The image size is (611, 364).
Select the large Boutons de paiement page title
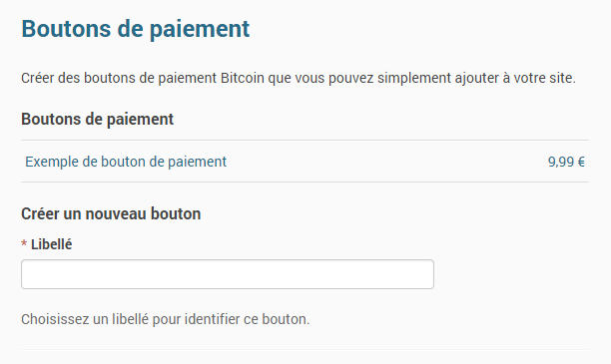pyautogui.click(x=135, y=29)
